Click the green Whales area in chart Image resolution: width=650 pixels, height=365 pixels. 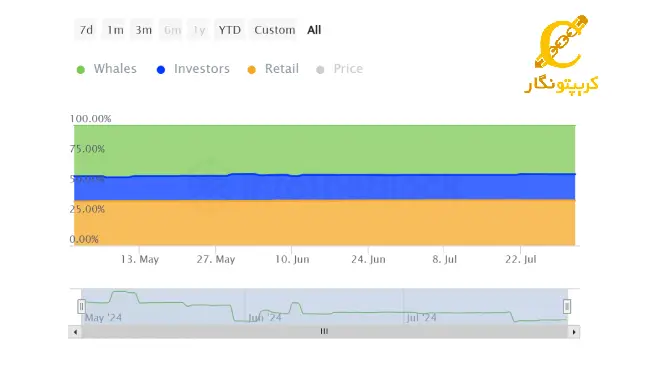click(325, 149)
